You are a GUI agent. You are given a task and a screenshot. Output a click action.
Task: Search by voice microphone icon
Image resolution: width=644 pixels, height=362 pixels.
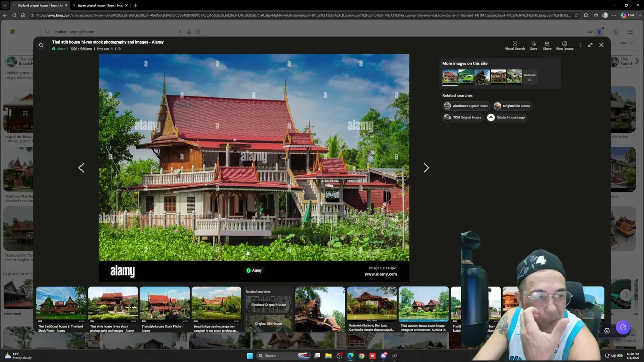pos(189,32)
